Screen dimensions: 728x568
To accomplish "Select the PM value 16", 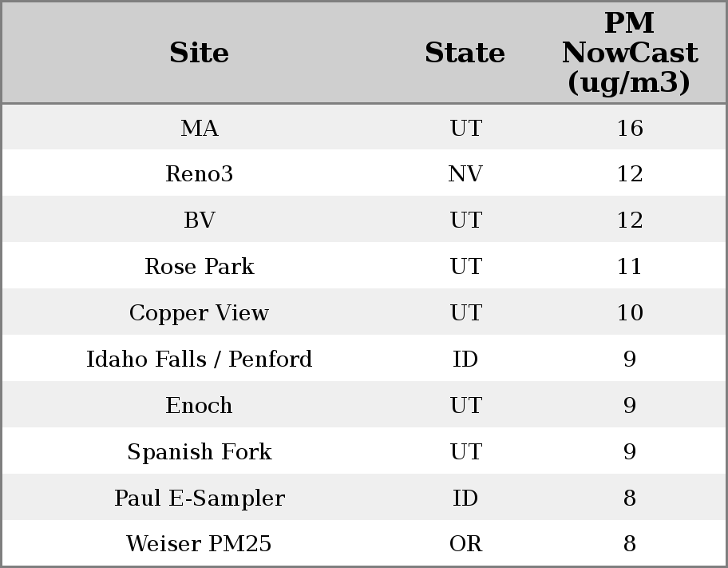I will coord(629,128).
